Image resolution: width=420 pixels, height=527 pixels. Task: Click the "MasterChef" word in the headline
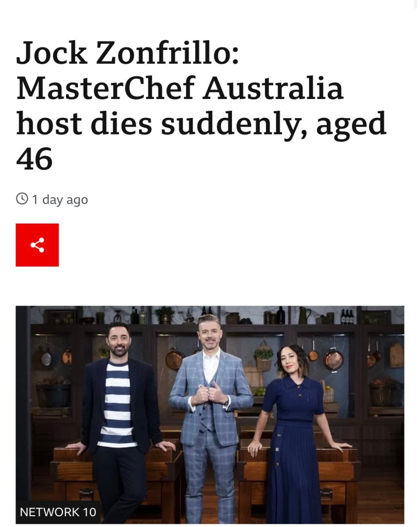106,89
